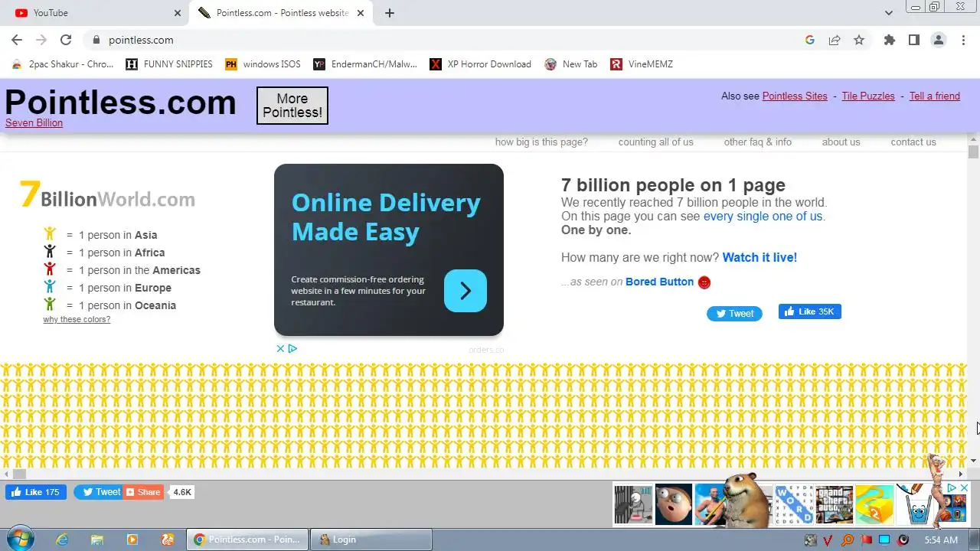Click the black Africa person icon
Viewport: 980px width, 551px height.
coord(50,251)
